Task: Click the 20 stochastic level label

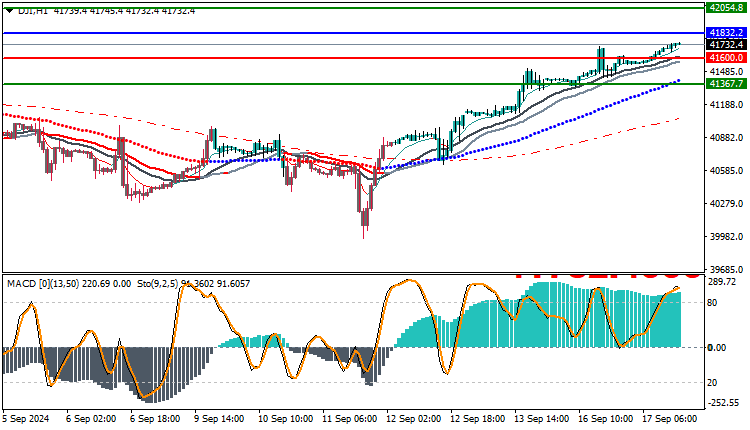Action: point(712,383)
